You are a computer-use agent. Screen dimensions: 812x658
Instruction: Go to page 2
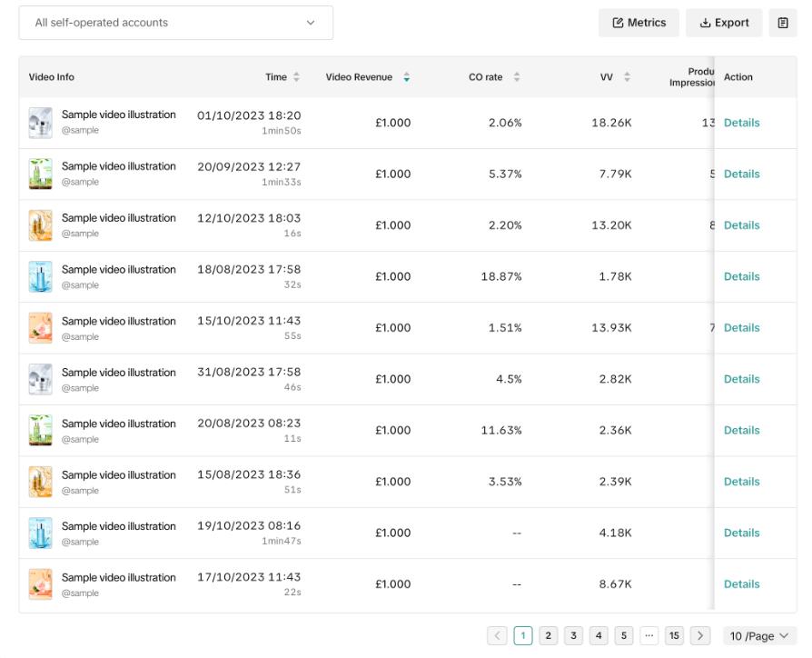[x=549, y=636]
